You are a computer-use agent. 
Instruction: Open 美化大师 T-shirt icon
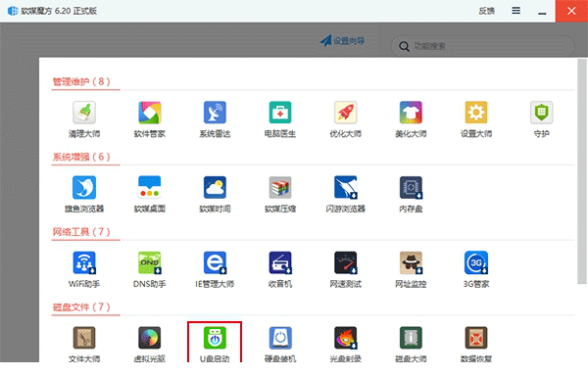click(411, 119)
